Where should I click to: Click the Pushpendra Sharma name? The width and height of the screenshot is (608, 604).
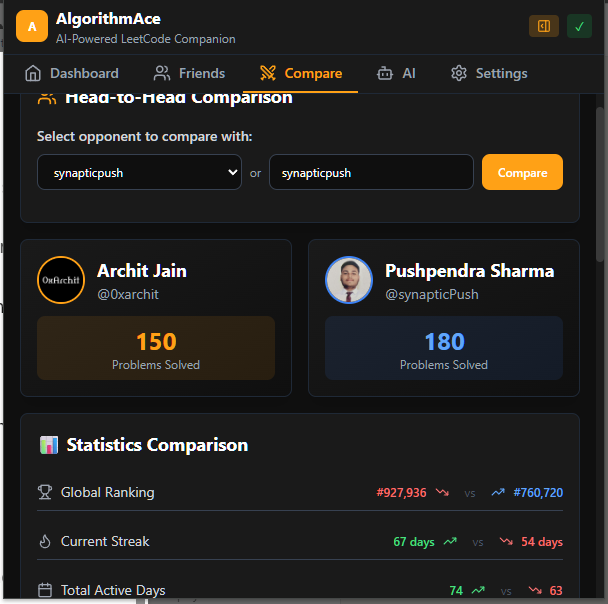click(x=470, y=271)
